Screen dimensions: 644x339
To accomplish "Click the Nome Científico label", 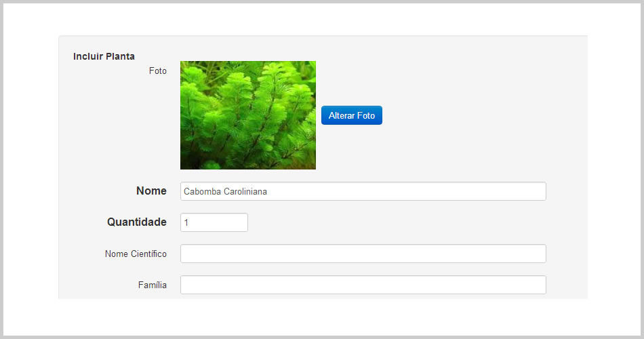I will (x=136, y=254).
